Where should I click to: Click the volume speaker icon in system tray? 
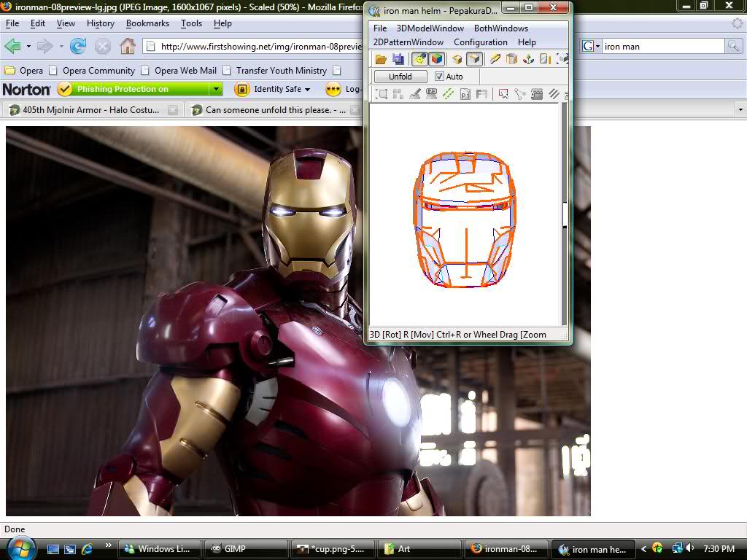tap(689, 548)
